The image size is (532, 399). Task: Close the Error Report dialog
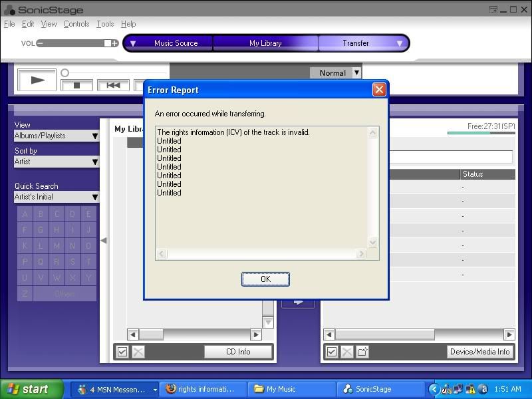click(379, 90)
